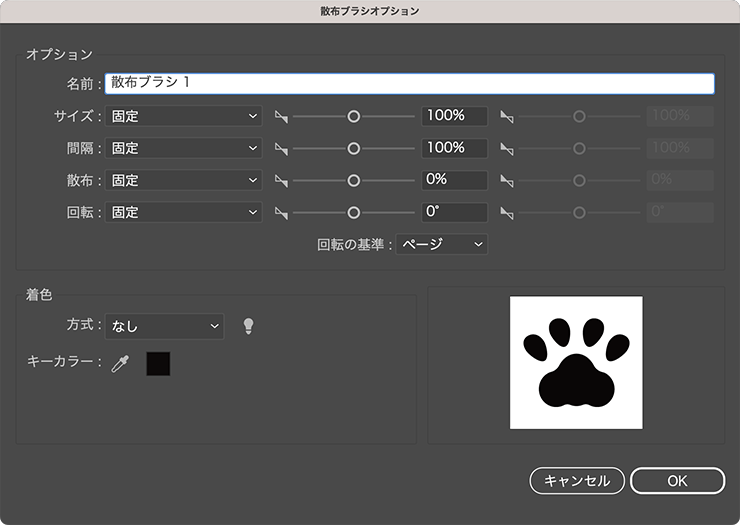This screenshot has width=740, height=525.
Task: Click the 散布 0% value field
Action: click(454, 180)
